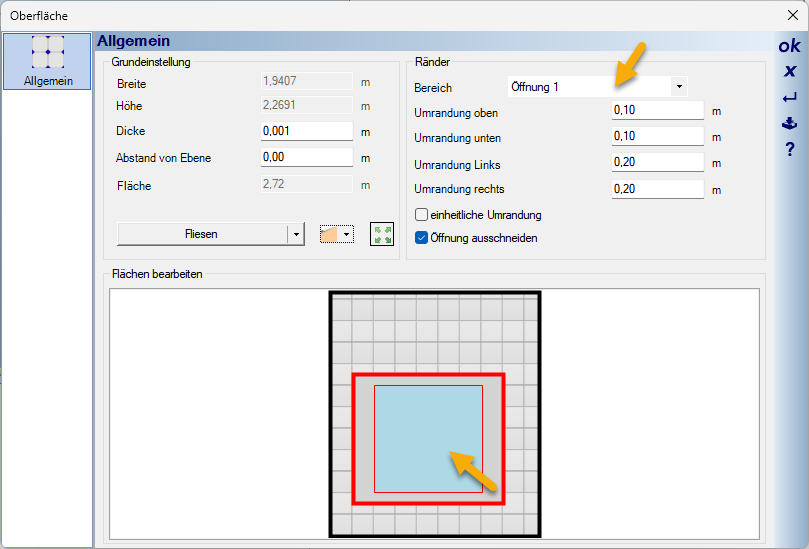809x549 pixels.
Task: Confirm the dialog with the ok icon
Action: click(x=789, y=46)
